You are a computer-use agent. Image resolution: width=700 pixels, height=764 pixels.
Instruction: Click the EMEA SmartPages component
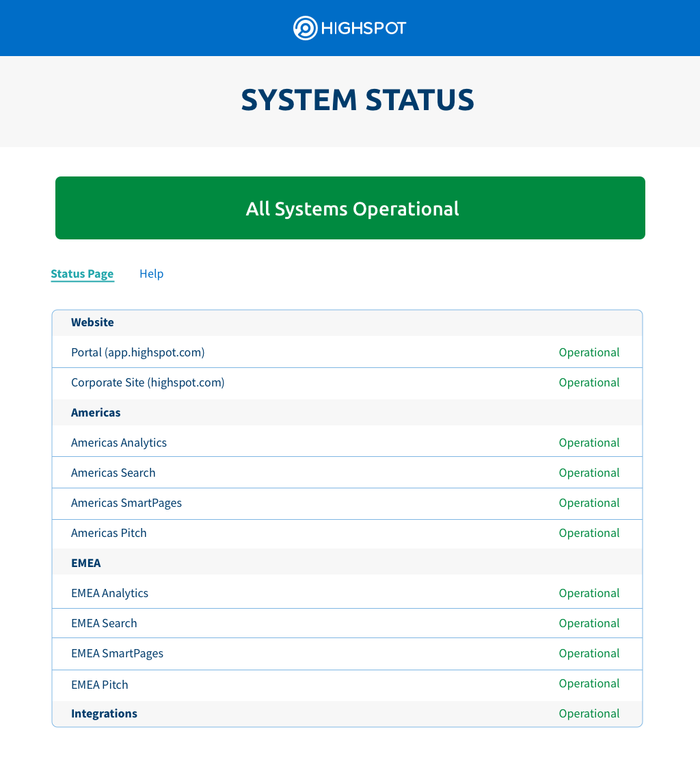[x=117, y=653]
